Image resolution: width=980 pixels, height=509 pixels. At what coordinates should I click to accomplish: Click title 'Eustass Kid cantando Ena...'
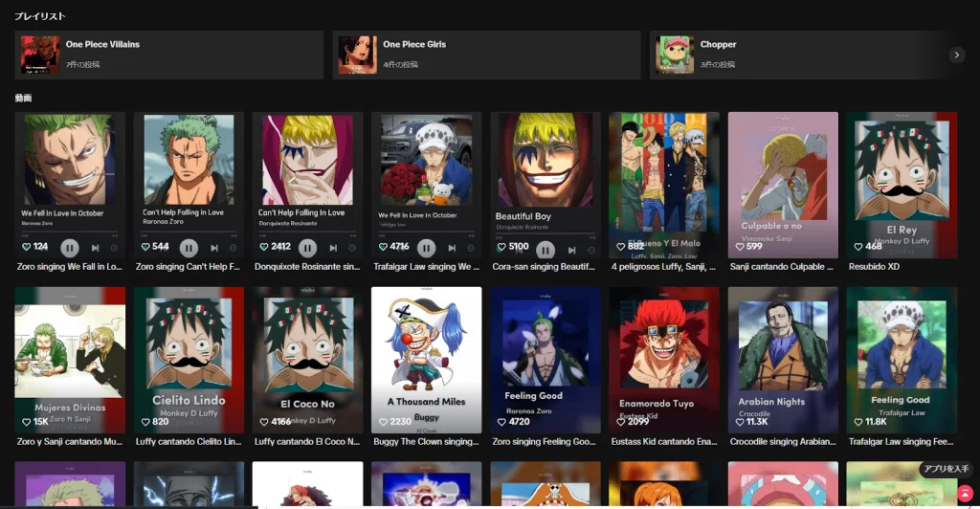(664, 442)
